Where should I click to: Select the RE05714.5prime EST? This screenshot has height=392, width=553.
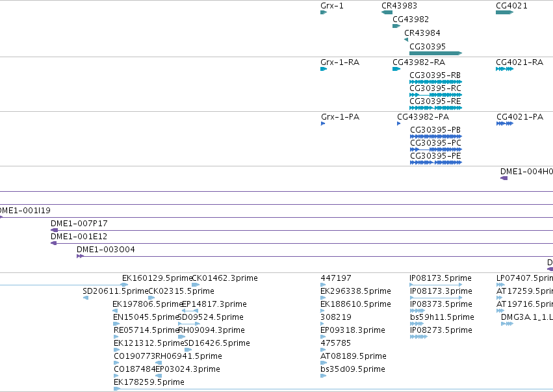tap(116, 337)
